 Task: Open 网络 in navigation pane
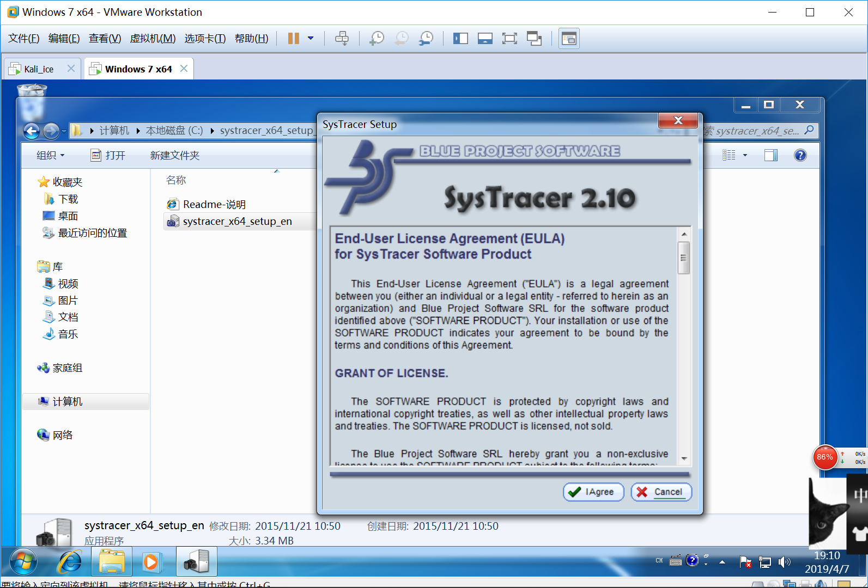(x=55, y=435)
